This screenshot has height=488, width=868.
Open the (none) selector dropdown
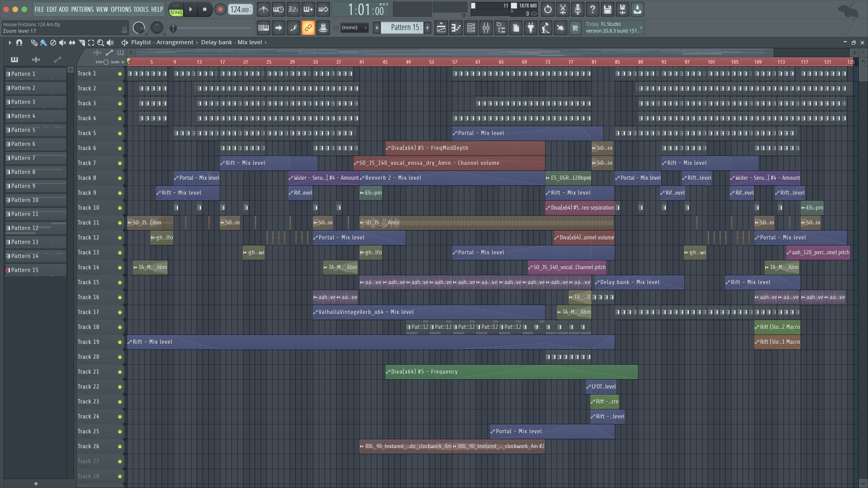tap(354, 28)
